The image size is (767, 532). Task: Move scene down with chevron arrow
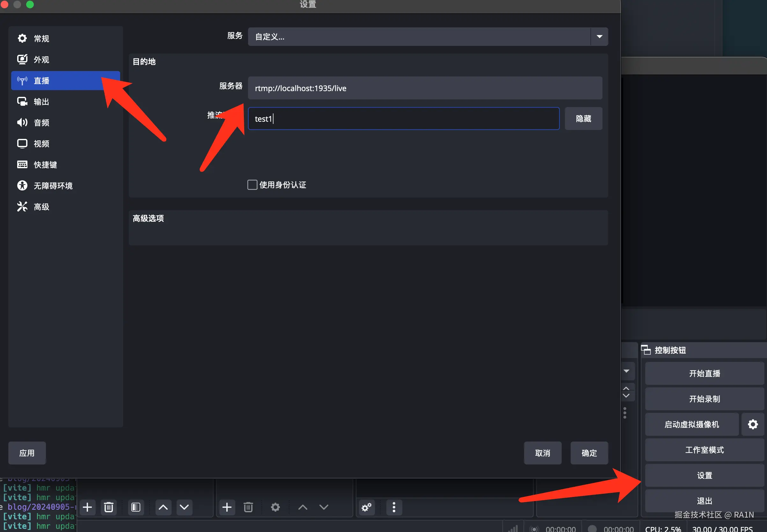(x=184, y=507)
